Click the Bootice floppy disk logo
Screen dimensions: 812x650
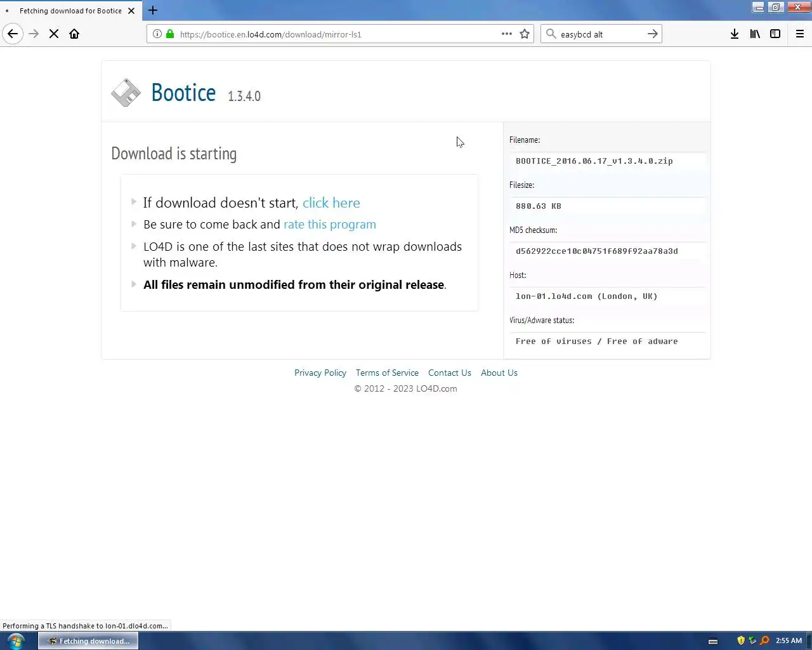tap(126, 93)
